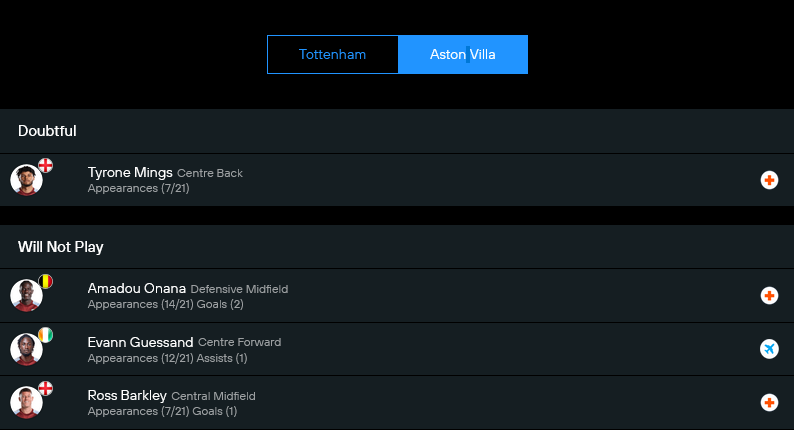
Task: Select the Aston Villa tab
Action: pyautogui.click(x=463, y=55)
